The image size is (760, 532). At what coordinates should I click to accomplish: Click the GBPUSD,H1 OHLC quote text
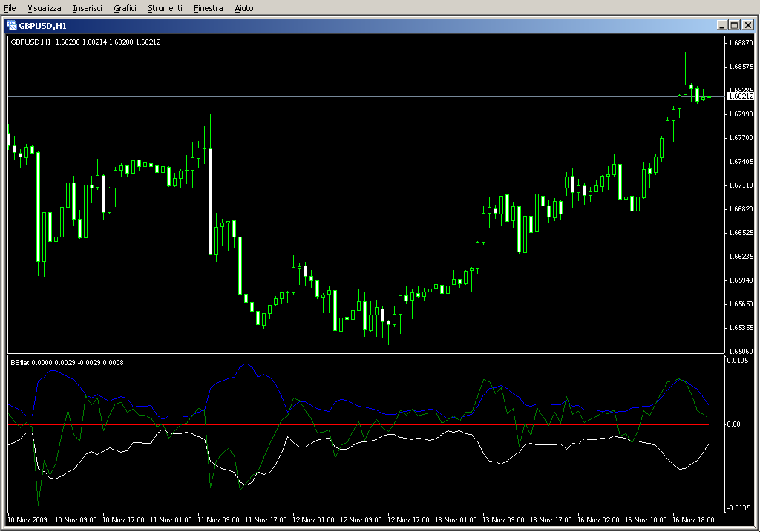[86, 42]
